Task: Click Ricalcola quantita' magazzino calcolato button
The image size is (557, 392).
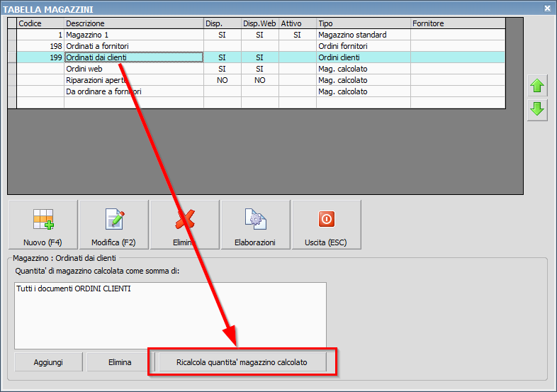Action: click(x=242, y=362)
